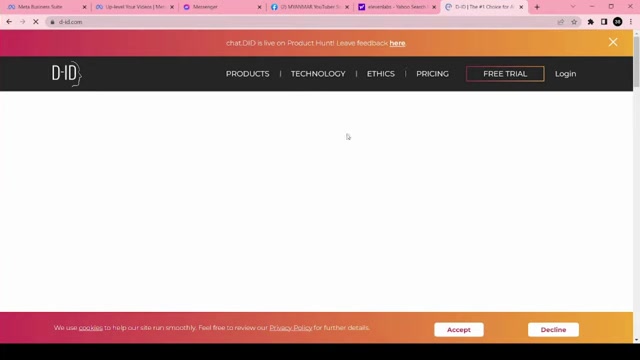Go forward in browser history
This screenshot has height=360, width=640.
22,22
